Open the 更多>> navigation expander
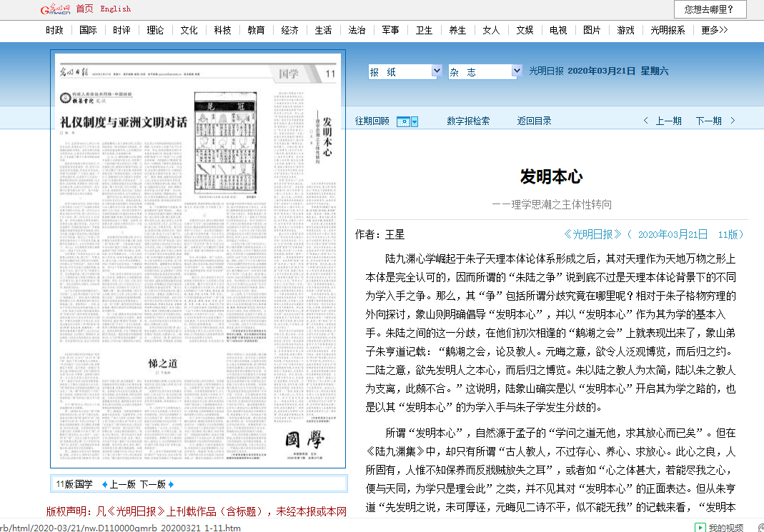Viewport: 764px width, 532px height. tap(714, 30)
